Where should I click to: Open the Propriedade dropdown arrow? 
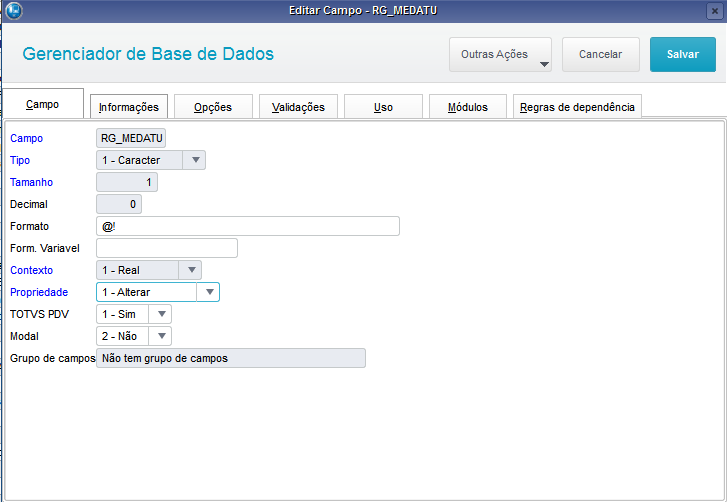click(x=209, y=292)
